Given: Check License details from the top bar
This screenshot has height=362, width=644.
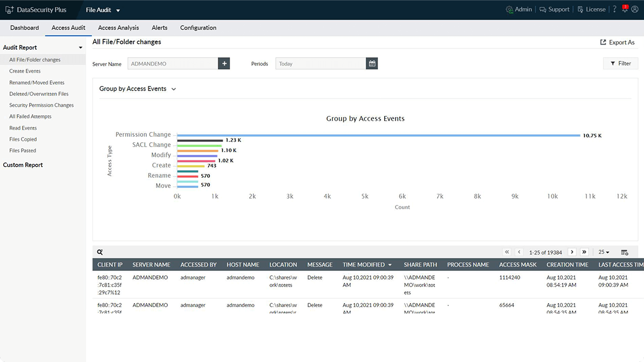Looking at the screenshot, I should (591, 9).
